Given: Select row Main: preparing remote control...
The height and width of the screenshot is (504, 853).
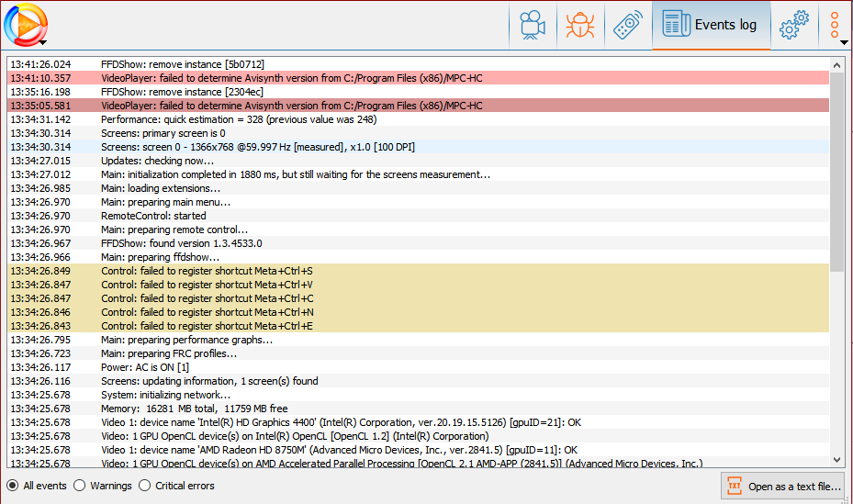Looking at the screenshot, I should [x=419, y=230].
